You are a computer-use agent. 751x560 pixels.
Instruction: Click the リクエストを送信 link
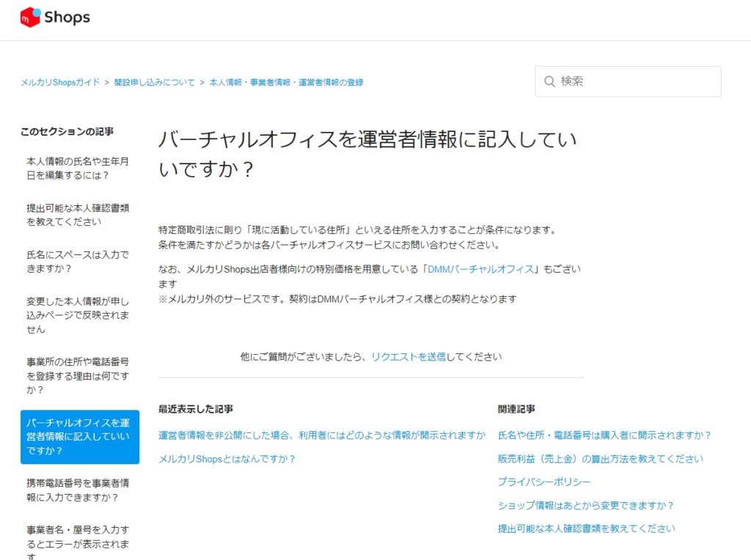coord(408,356)
